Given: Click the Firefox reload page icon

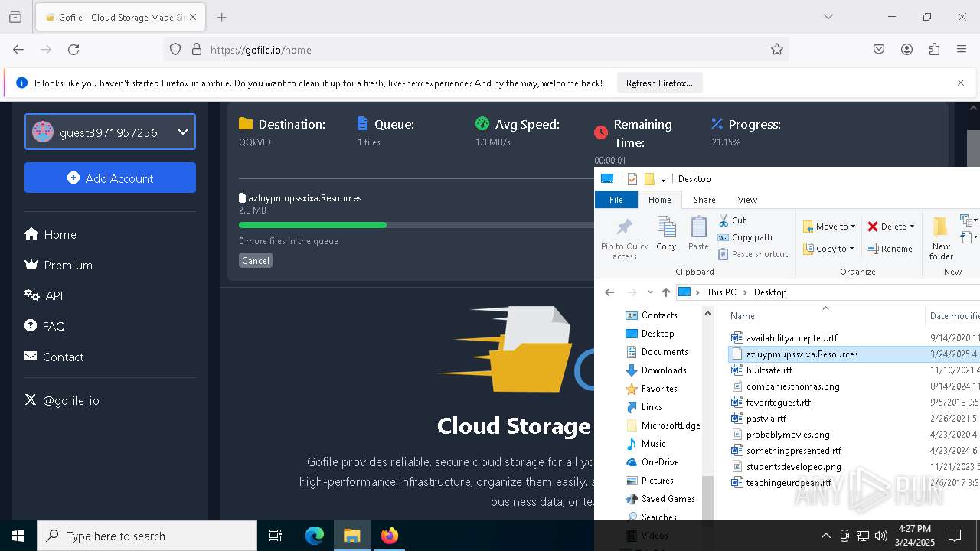Looking at the screenshot, I should [73, 50].
